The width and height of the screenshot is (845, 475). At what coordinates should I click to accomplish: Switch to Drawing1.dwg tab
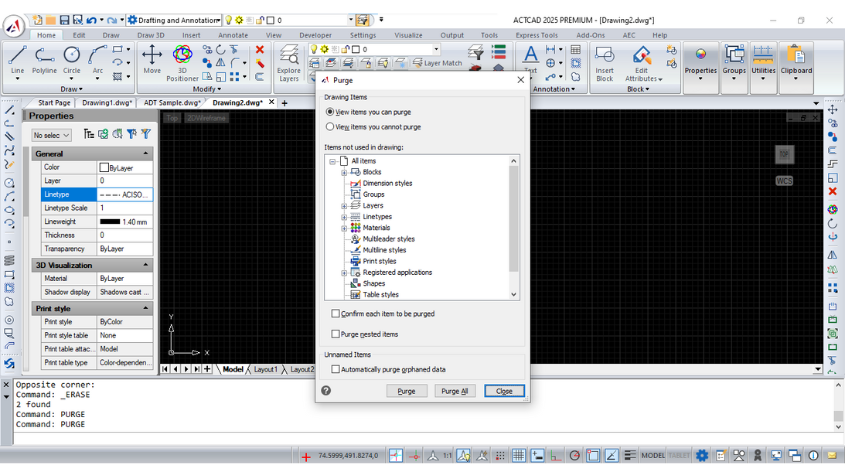pos(107,102)
